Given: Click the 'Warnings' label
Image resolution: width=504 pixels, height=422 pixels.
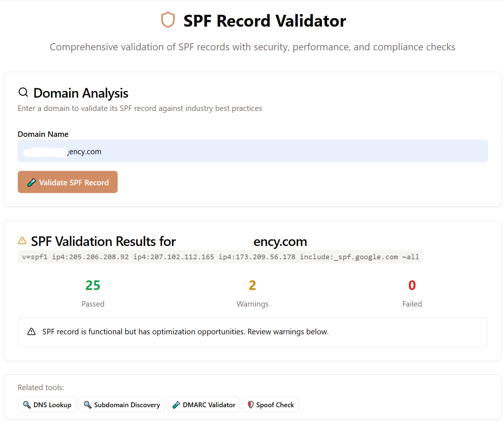Looking at the screenshot, I should coord(252,304).
